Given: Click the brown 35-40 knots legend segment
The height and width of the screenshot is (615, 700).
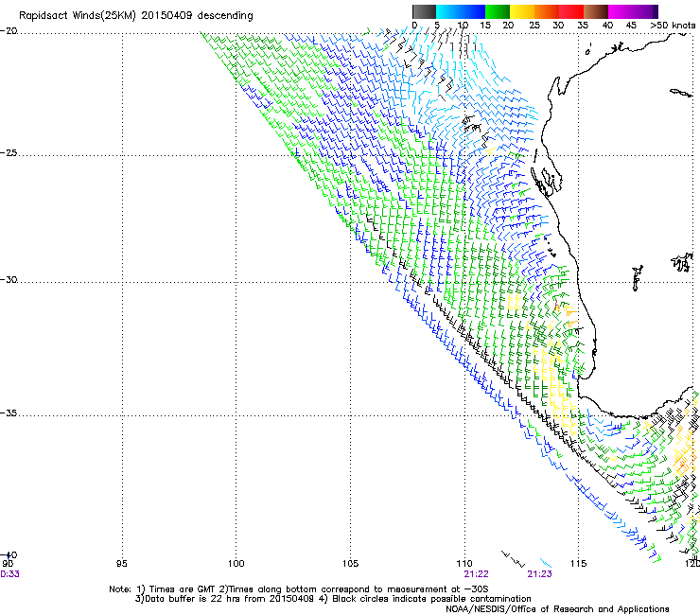Looking at the screenshot, I should (596, 11).
